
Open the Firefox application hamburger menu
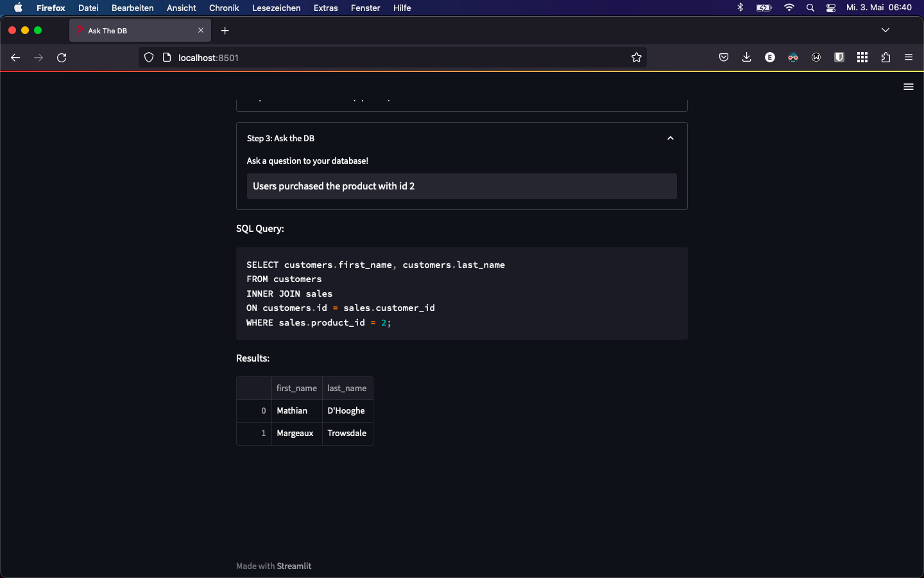pyautogui.click(x=909, y=58)
